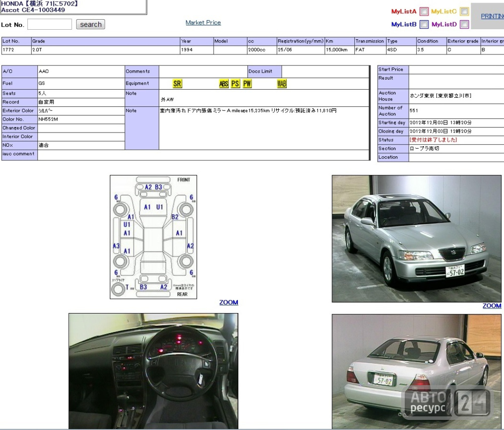This screenshot has width=504, height=430.
Task: Click the Lot No. input field
Action: point(49,24)
